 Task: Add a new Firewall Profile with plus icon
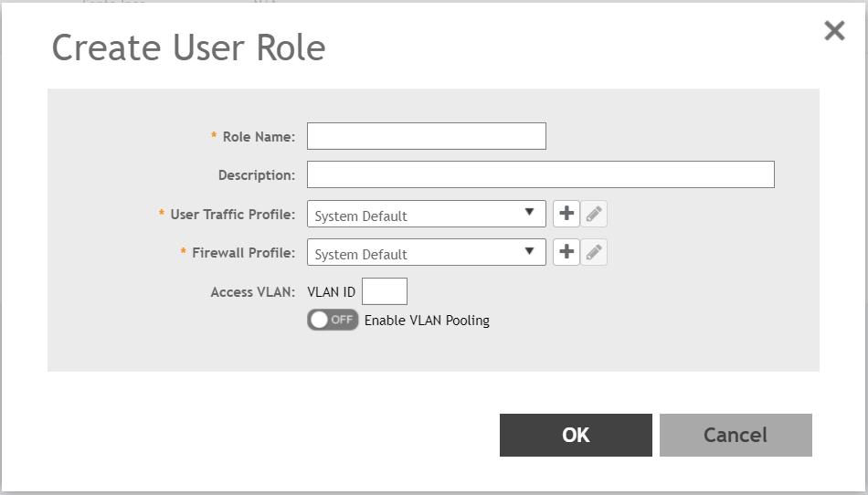pyautogui.click(x=566, y=252)
